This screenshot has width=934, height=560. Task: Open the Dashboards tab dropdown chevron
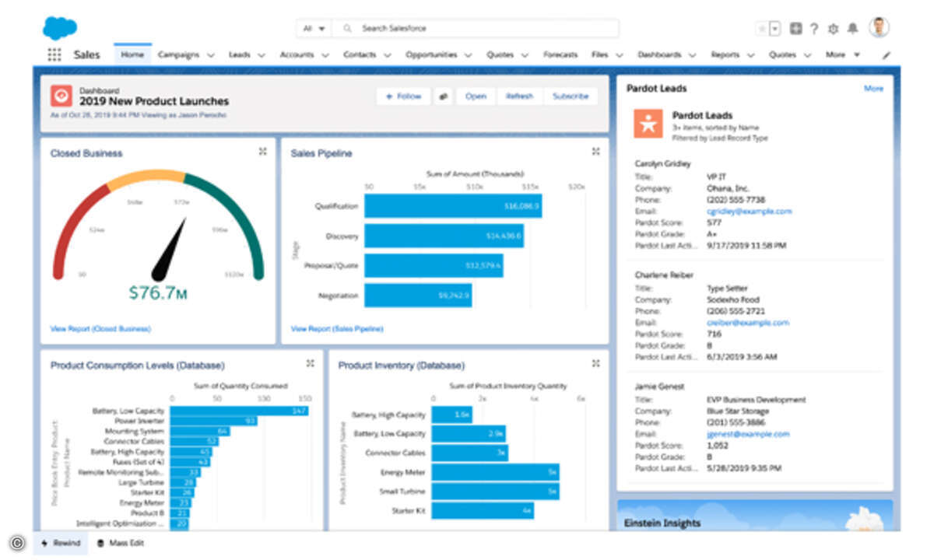click(x=692, y=55)
